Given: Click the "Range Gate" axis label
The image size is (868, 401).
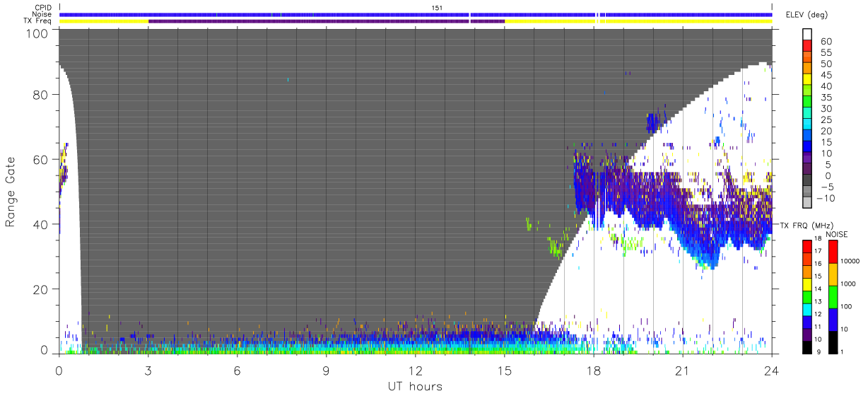Looking at the screenshot, I should 11,192.
